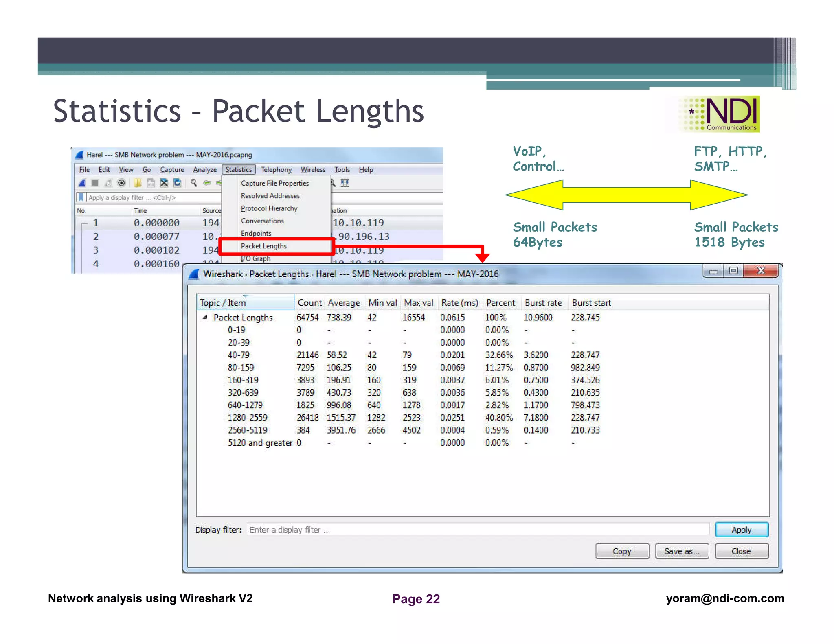Choose Conversations menu entry
The image size is (834, 644).
(x=262, y=221)
